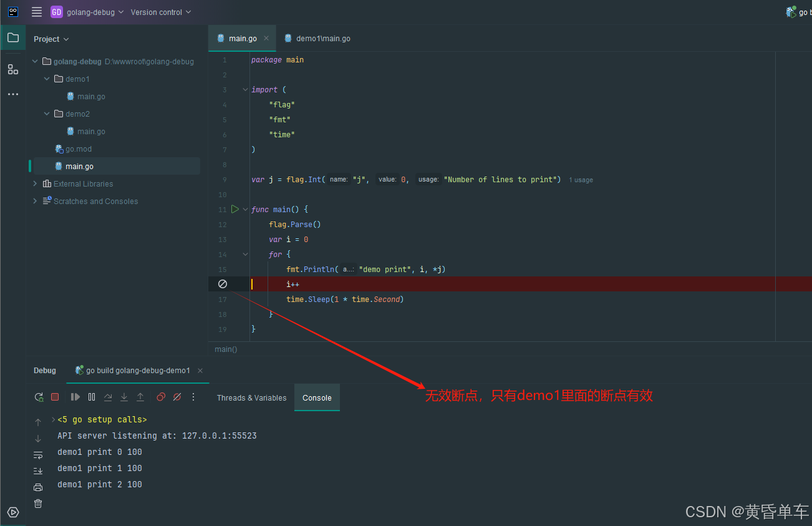Image resolution: width=812 pixels, height=526 pixels.
Task: Open the Structure tool window icon
Action: 13,69
